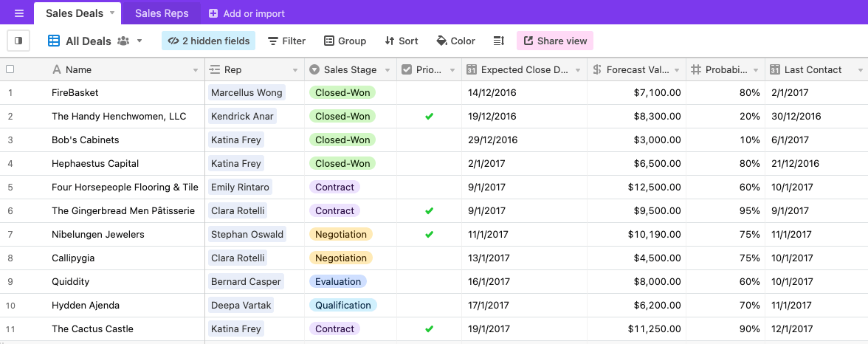Click the Name field text-type icon
Screen dimensions: 868x344
(56, 70)
